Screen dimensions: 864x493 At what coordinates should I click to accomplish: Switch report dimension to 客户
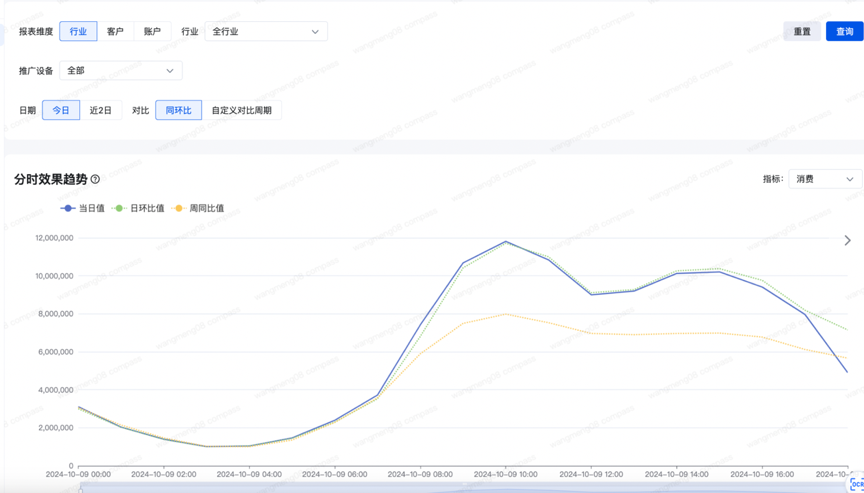115,32
